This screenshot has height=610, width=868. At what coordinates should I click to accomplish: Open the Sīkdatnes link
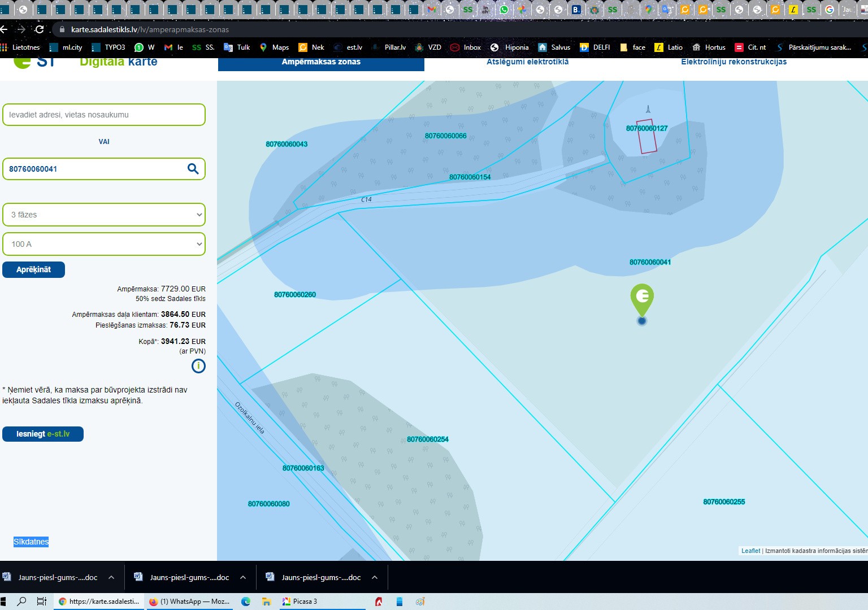(x=31, y=542)
